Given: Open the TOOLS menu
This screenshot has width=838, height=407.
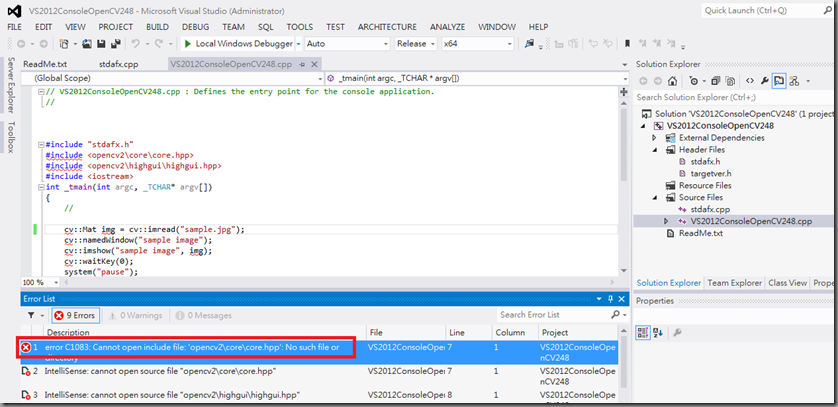Looking at the screenshot, I should click(x=300, y=27).
